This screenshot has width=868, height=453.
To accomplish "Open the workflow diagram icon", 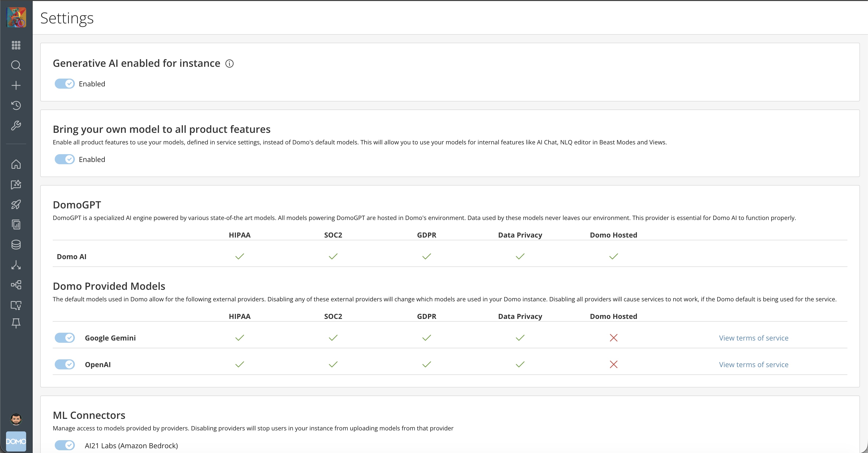I will click(16, 285).
